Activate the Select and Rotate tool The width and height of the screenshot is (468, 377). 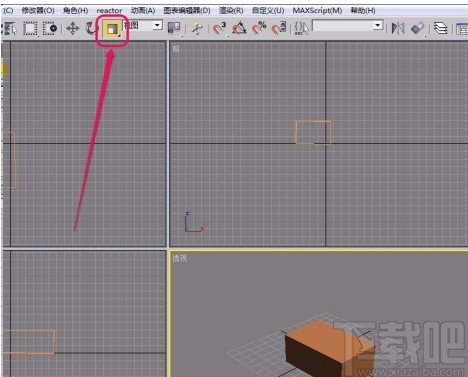tap(91, 29)
